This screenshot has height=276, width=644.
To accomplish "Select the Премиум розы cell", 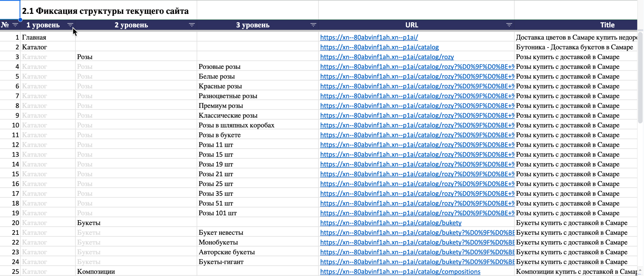I will [258, 106].
